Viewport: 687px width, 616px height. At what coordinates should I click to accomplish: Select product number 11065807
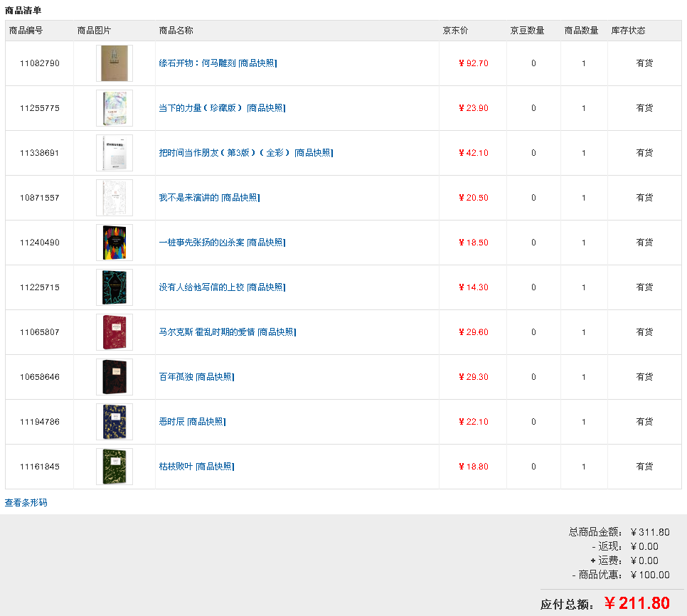click(39, 332)
